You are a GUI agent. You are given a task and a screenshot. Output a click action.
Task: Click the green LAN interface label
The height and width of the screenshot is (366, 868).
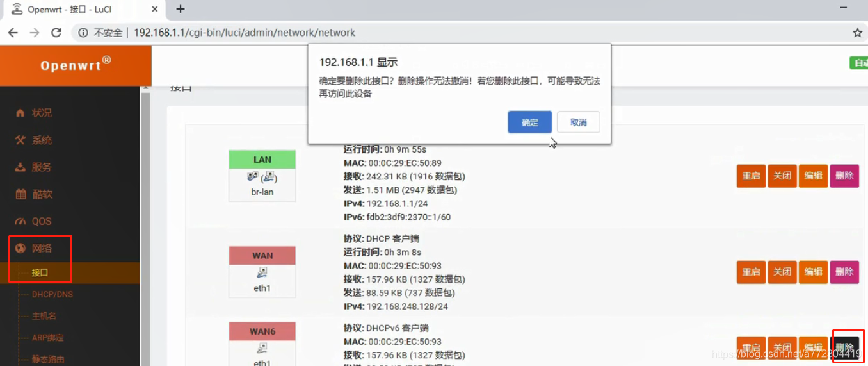(x=262, y=160)
